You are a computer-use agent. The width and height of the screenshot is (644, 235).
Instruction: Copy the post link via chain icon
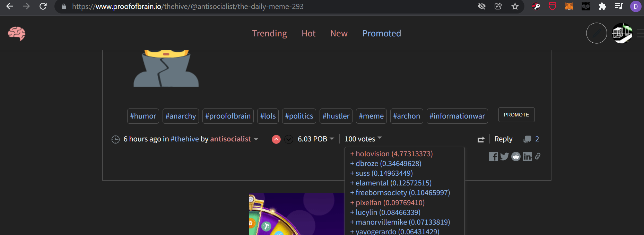[x=538, y=156]
